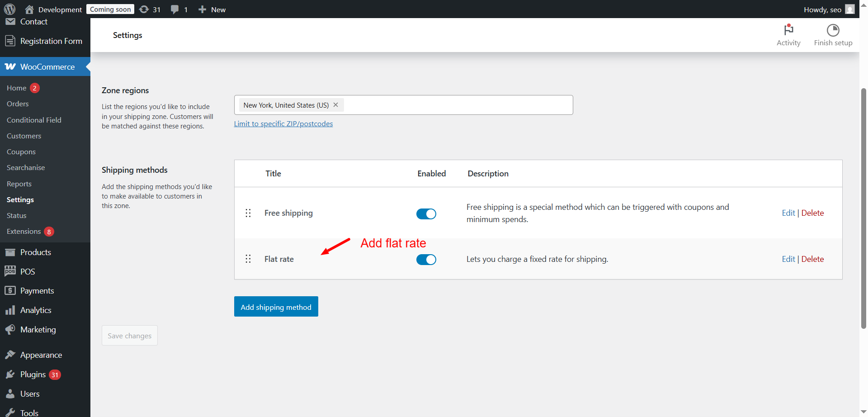Screen dimensions: 868x417
Task: Click the Contact envelope icon
Action: tap(10, 21)
